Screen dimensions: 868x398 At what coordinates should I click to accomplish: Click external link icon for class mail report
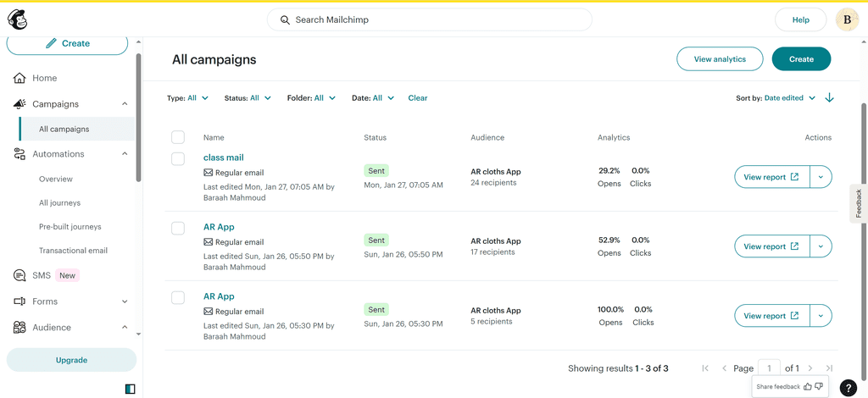(794, 177)
